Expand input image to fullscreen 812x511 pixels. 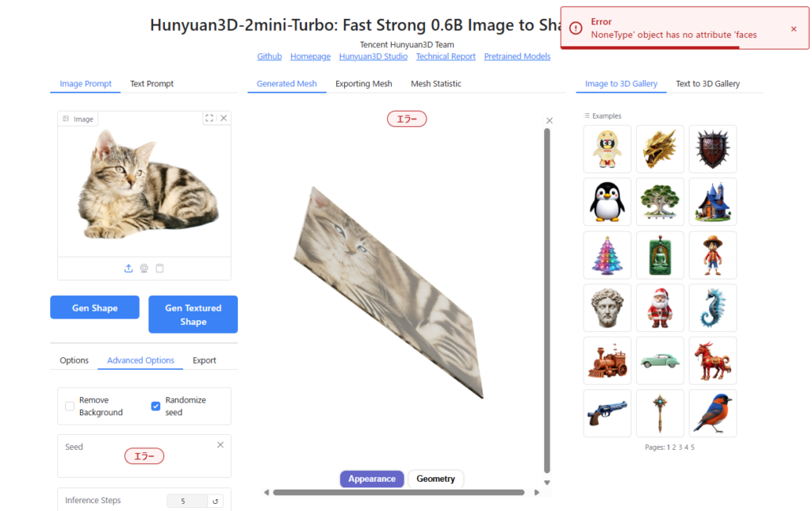209,118
